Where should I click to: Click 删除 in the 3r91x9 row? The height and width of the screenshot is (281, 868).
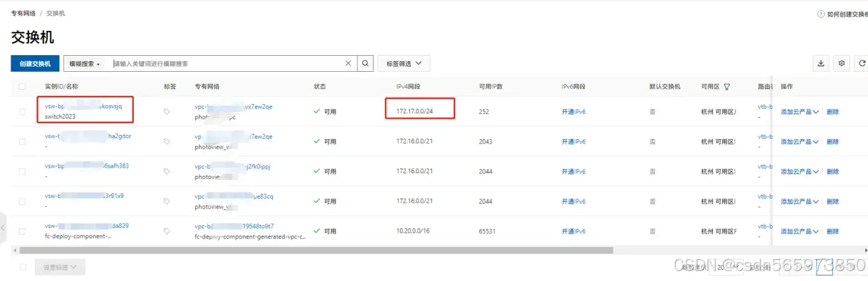[833, 201]
